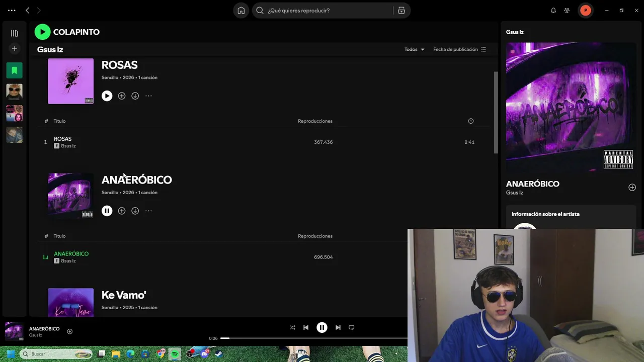Image resolution: width=644 pixels, height=362 pixels.
Task: Add current song via bottom bar plus
Action: point(70,331)
